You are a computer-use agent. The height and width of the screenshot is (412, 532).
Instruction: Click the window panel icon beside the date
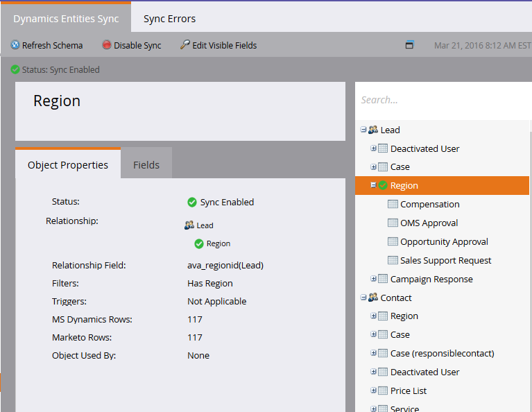tap(409, 45)
